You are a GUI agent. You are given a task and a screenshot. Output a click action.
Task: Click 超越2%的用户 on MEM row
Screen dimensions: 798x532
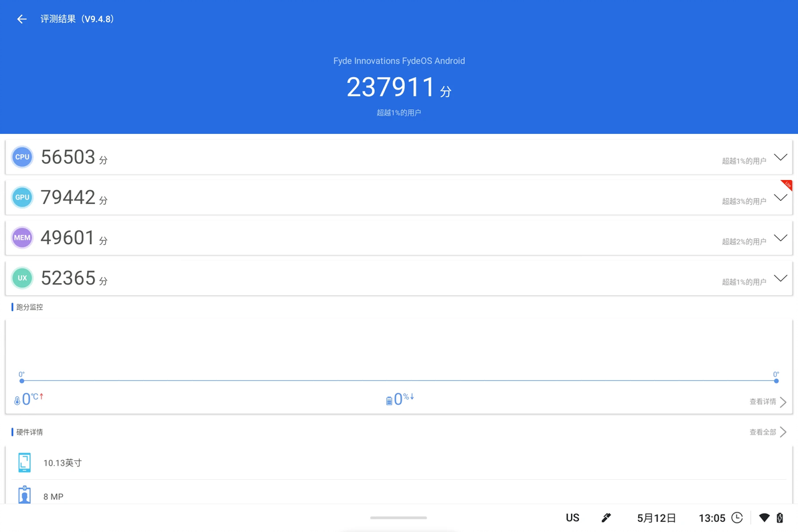tap(744, 242)
